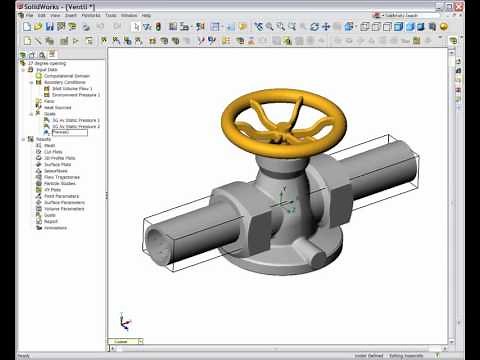
Task: Open the Tools menu
Action: (x=111, y=15)
